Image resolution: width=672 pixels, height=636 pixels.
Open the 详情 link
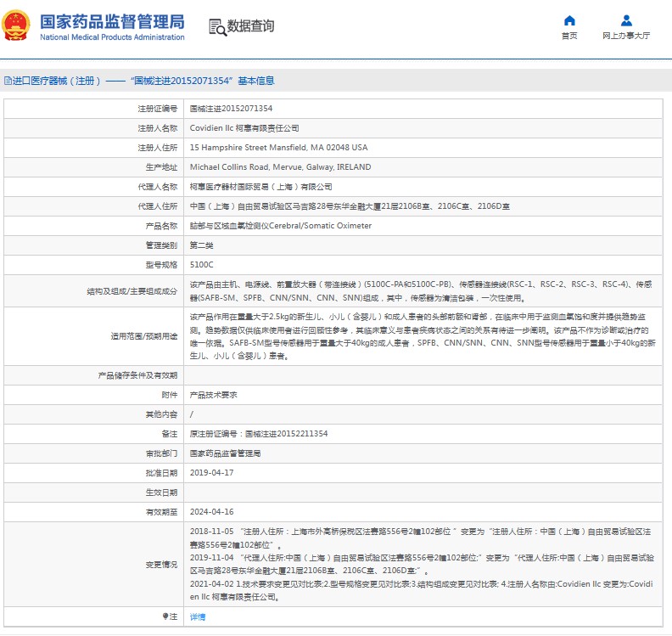point(198,616)
